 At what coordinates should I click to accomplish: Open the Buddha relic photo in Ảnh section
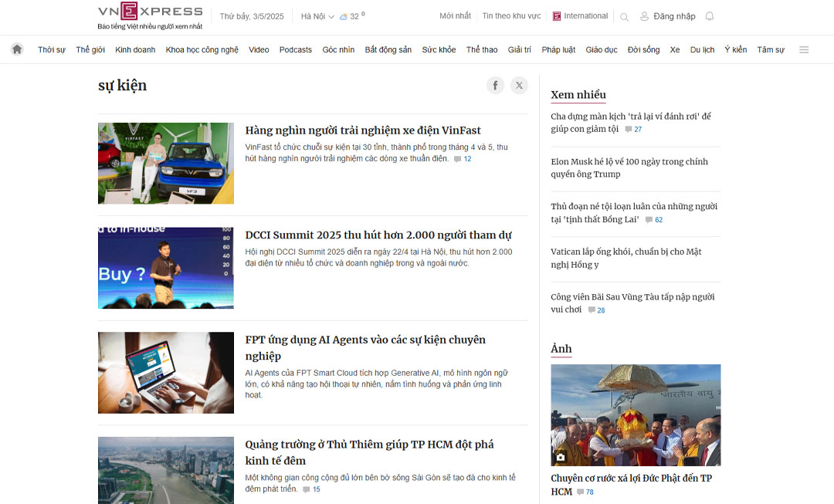[x=636, y=415]
